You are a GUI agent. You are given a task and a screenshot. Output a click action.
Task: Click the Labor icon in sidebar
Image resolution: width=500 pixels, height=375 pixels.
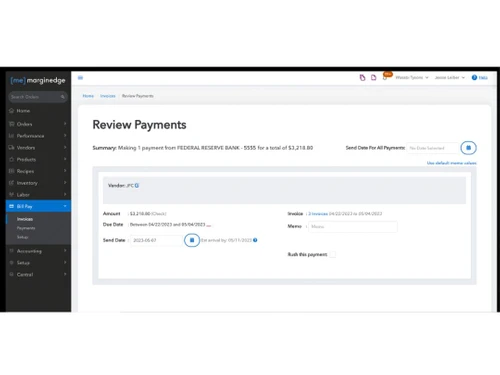11,195
